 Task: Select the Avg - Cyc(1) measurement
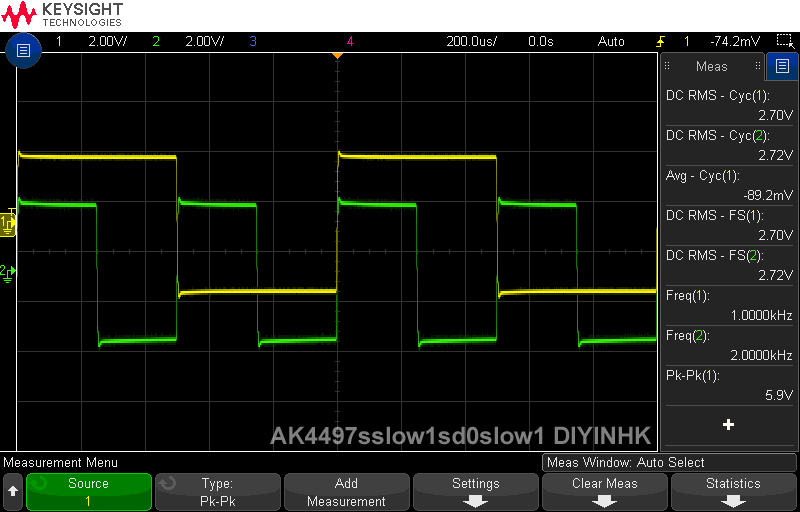(x=730, y=185)
